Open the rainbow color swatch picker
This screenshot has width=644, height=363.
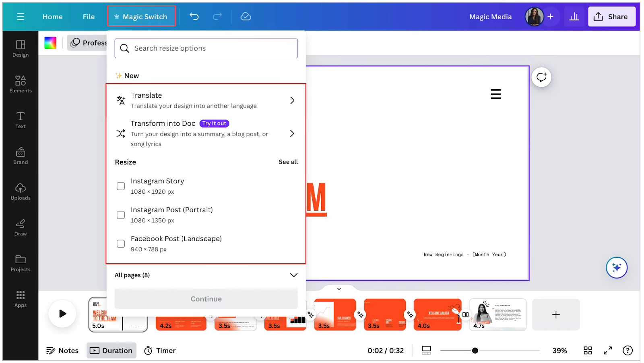50,43
